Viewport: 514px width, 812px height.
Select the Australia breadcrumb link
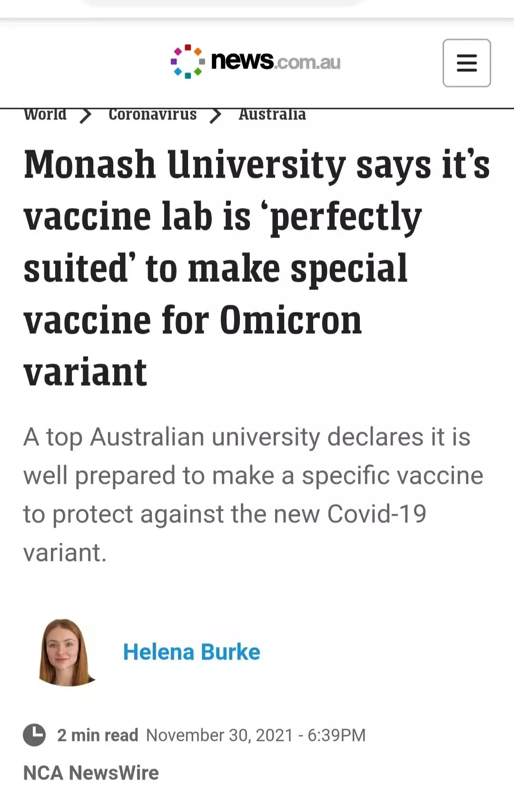pyautogui.click(x=272, y=115)
